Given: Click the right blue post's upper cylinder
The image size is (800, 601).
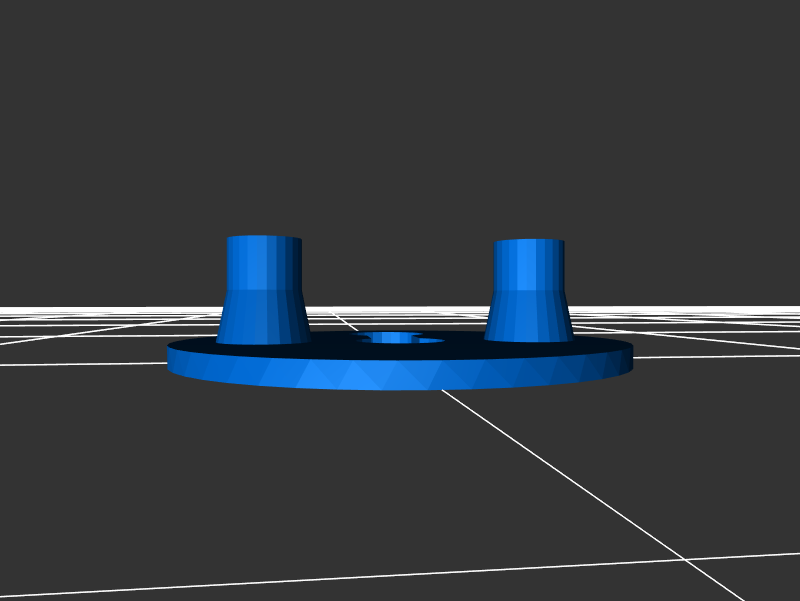Looking at the screenshot, I should coord(529,263).
